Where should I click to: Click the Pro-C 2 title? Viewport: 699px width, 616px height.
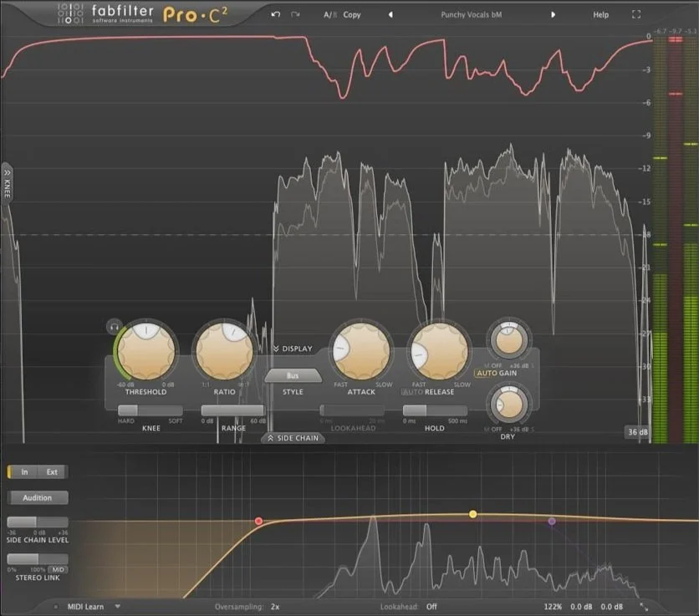[x=196, y=15]
